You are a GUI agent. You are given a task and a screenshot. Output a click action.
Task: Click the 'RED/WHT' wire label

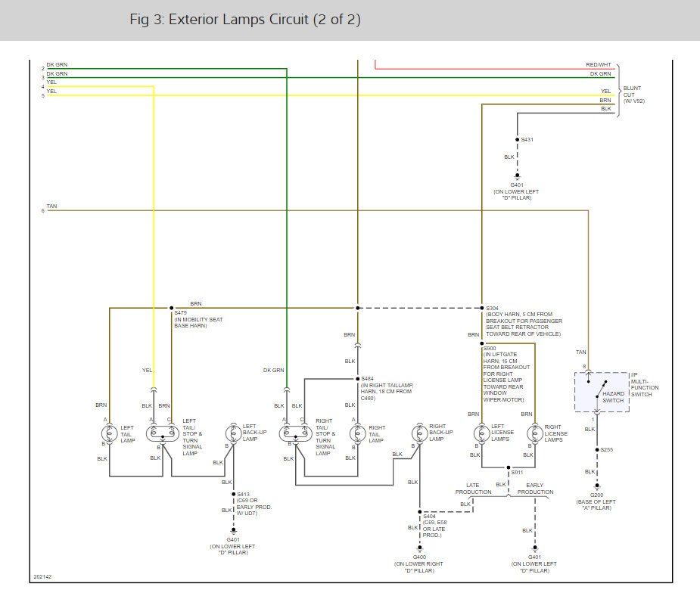pyautogui.click(x=598, y=65)
